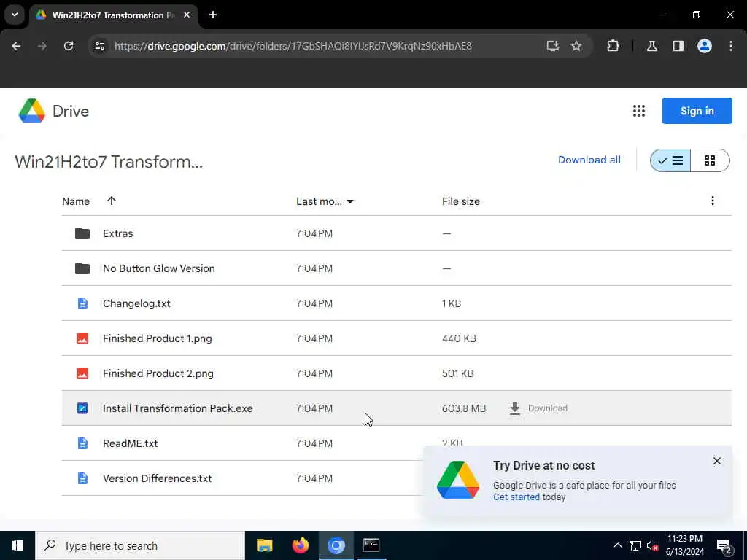Reload the page
Viewport: 747px width, 560px height.
click(69, 46)
